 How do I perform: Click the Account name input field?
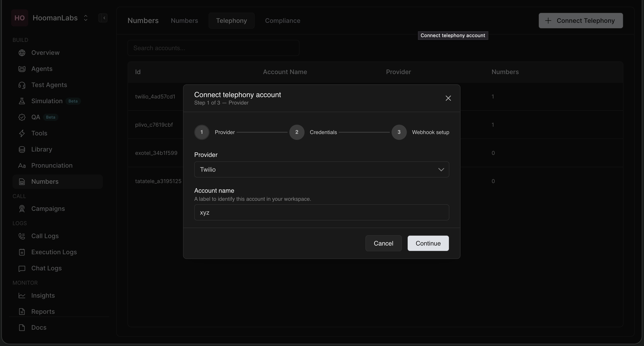point(322,212)
